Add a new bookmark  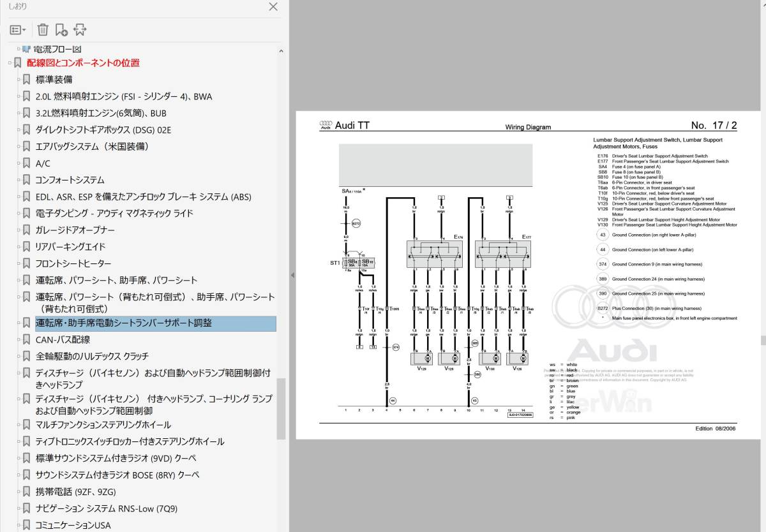(61, 29)
